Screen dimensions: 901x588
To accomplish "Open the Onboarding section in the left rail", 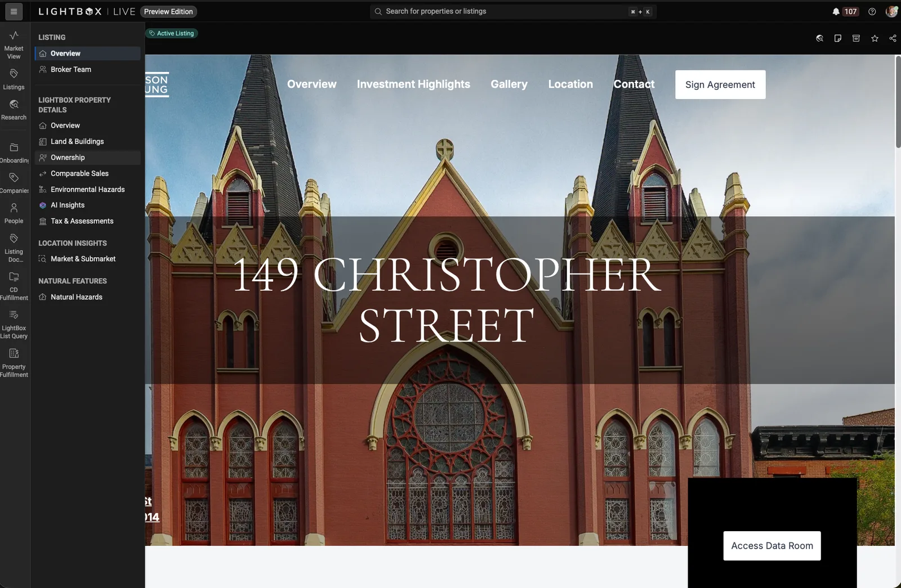I will (x=14, y=153).
